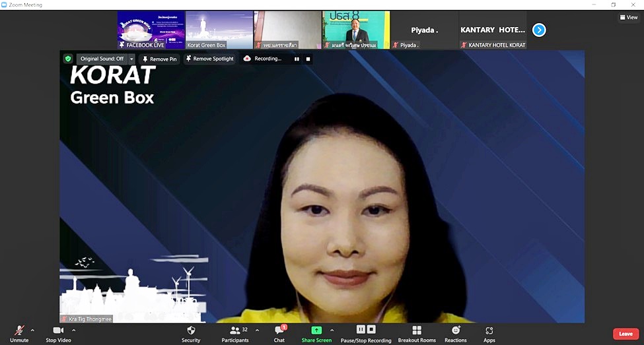
Task: Click Remove Pin
Action: point(159,59)
